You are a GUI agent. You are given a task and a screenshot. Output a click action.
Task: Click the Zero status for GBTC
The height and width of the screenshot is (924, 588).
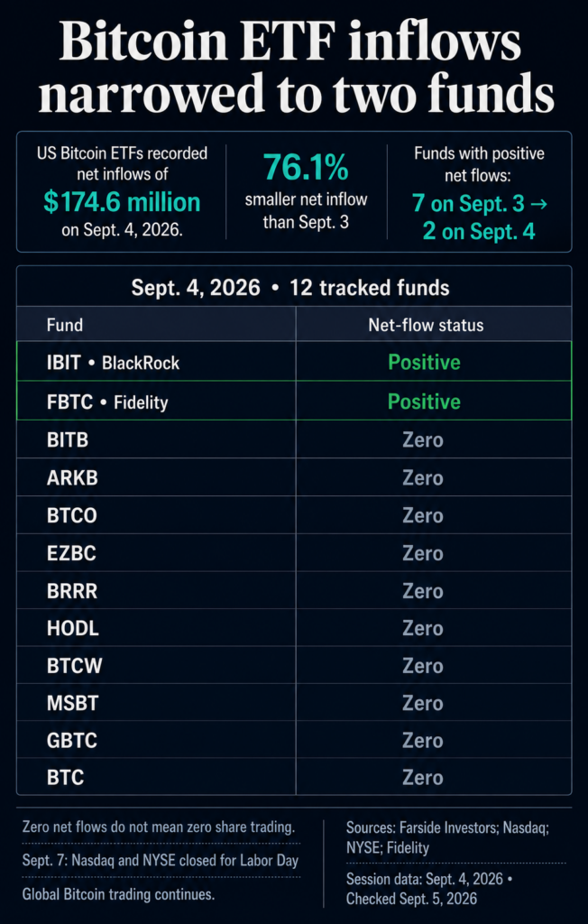(x=422, y=741)
